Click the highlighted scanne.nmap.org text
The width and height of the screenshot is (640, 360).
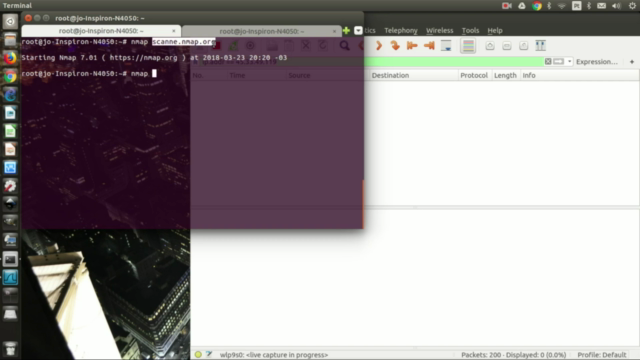184,42
